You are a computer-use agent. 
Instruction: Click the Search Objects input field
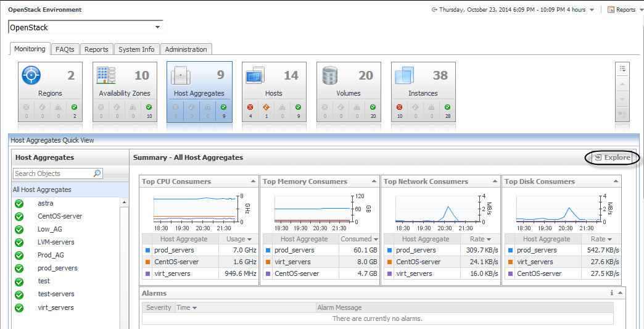[x=52, y=173]
